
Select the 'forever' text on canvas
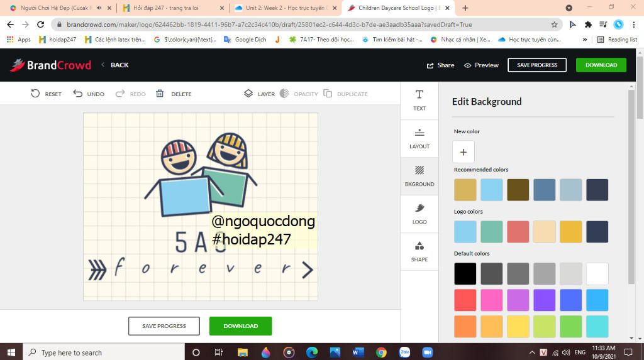[201, 269]
